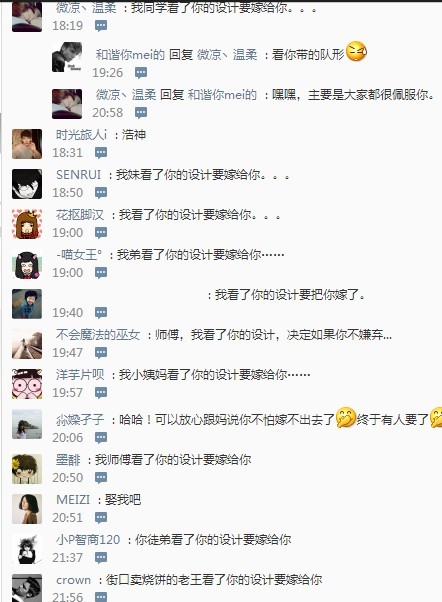Click 花抠脚汉 cartoon girl avatar
The height and width of the screenshot is (602, 442).
(27, 224)
